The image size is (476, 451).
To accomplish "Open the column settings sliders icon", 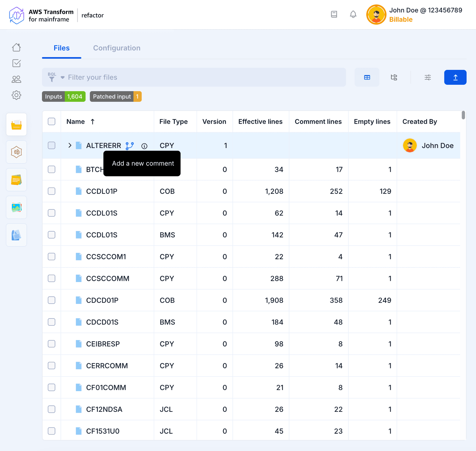I will tap(428, 77).
